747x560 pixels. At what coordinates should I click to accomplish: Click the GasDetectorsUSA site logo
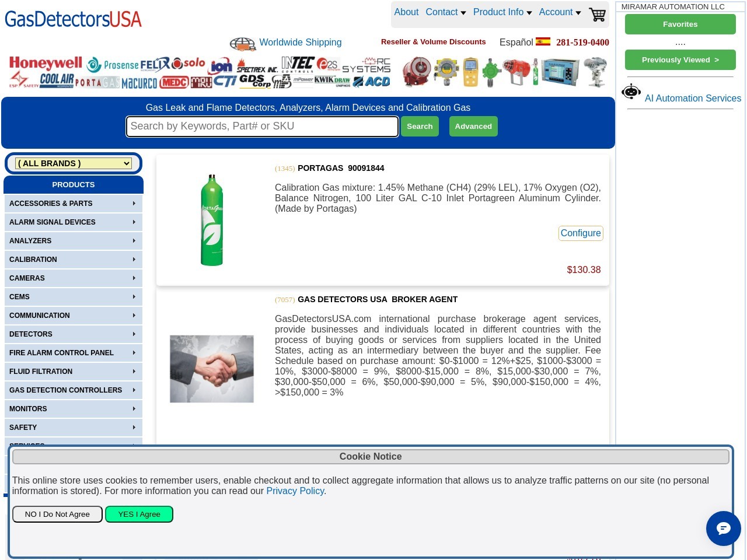tap(74, 19)
